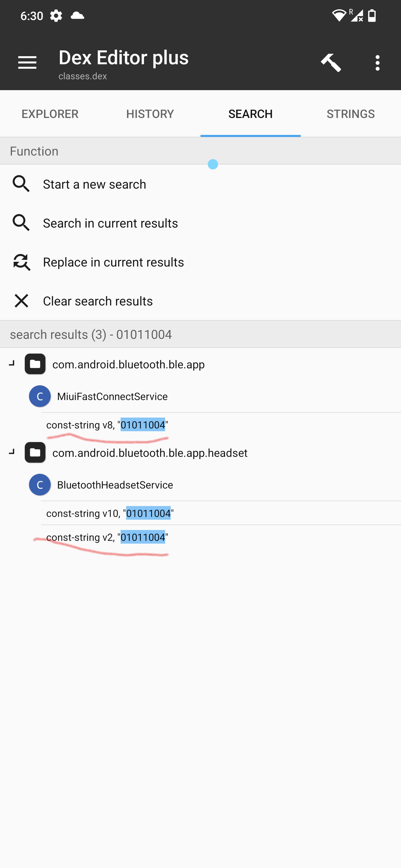Collapse the com.android.bluetooth.ble.app package arrow
The height and width of the screenshot is (868, 401).
pyautogui.click(x=12, y=363)
